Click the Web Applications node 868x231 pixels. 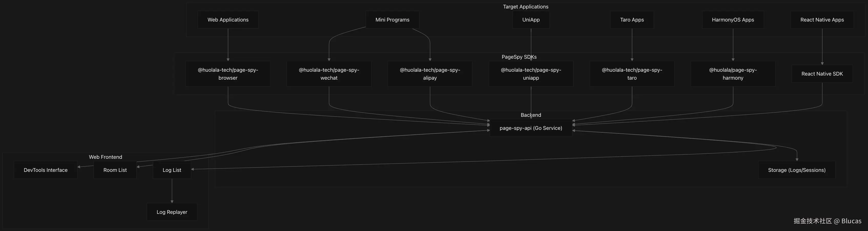pyautogui.click(x=228, y=20)
